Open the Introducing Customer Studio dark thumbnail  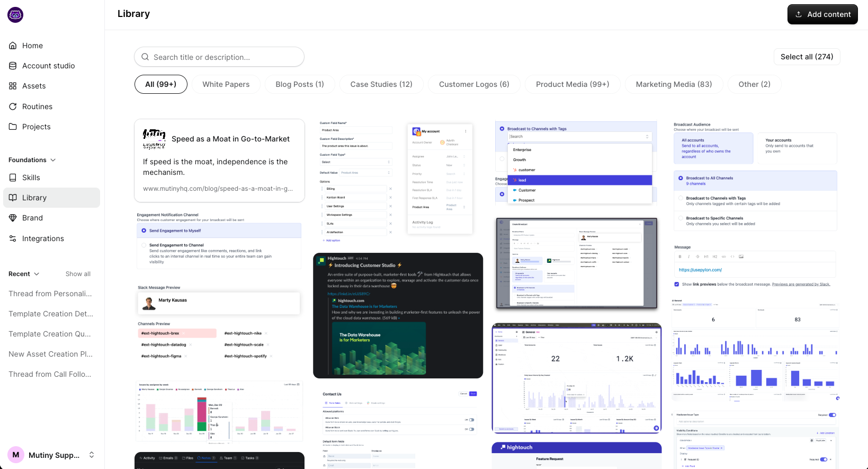[x=398, y=315]
